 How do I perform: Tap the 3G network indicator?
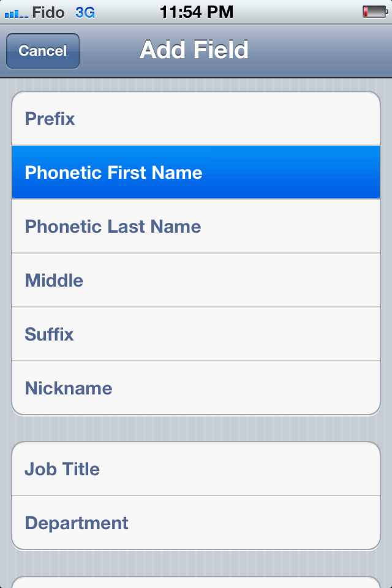85,12
